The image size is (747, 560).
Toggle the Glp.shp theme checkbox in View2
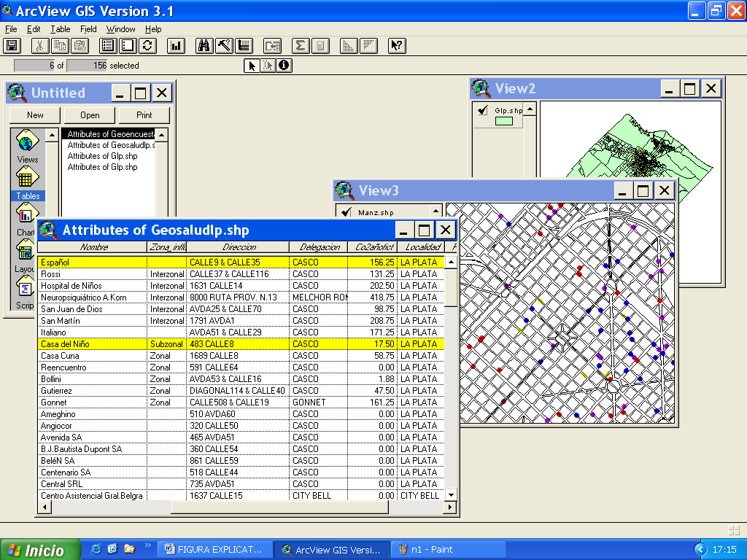(483, 111)
